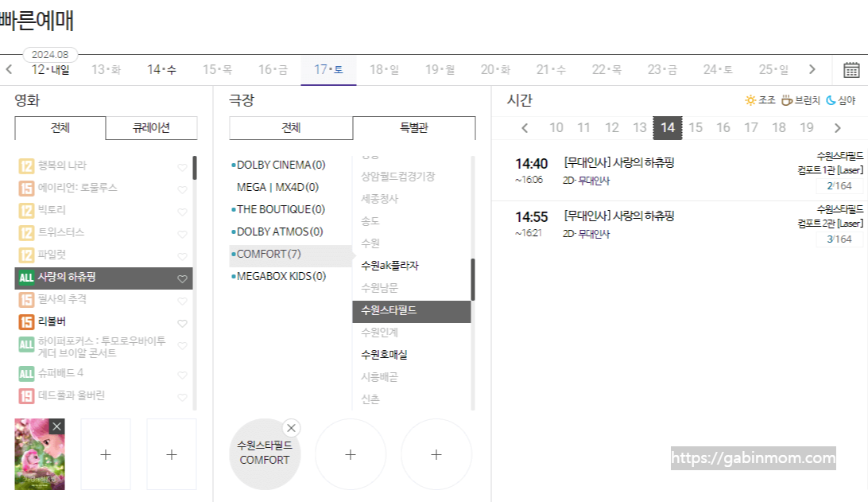The height and width of the screenshot is (502, 868).
Task: Click the right chevron past time slot 19
Action: [x=837, y=127]
